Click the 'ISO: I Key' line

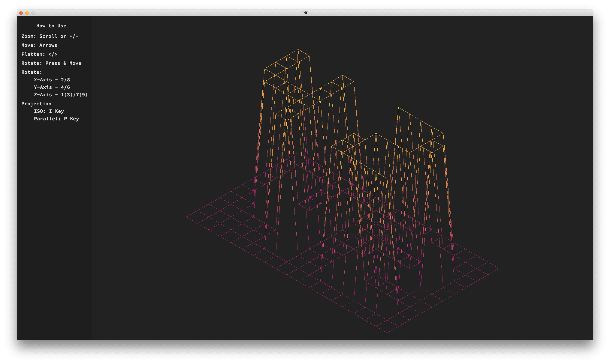click(49, 111)
